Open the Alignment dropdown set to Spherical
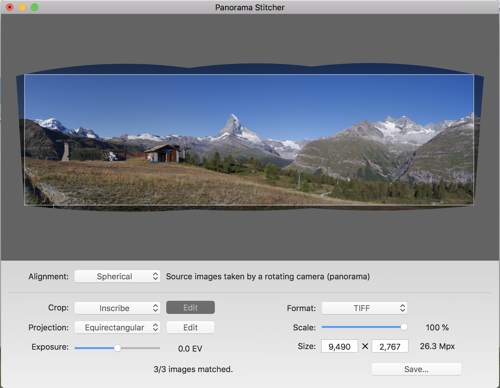 pyautogui.click(x=117, y=276)
